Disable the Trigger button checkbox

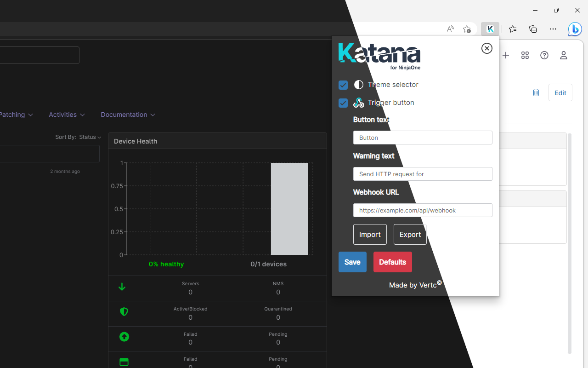343,103
